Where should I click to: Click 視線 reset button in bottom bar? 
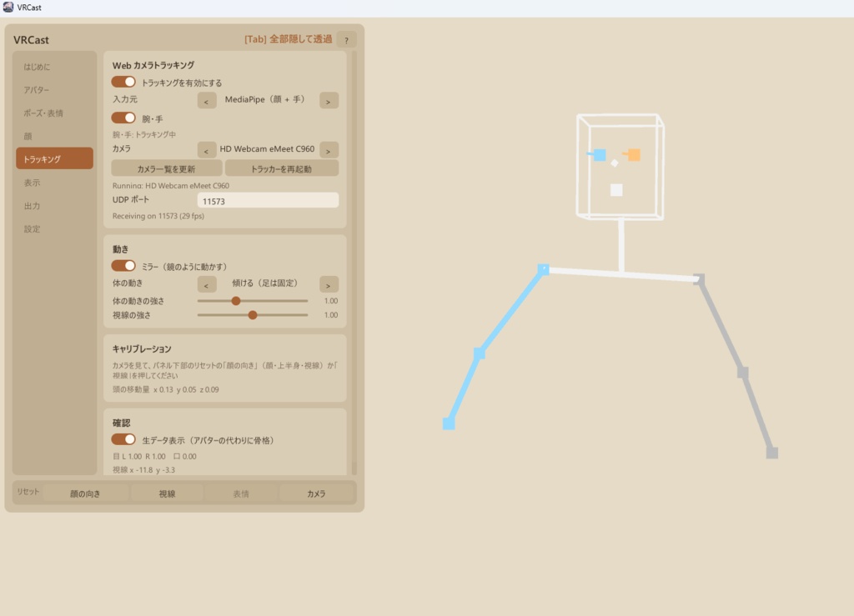point(167,493)
